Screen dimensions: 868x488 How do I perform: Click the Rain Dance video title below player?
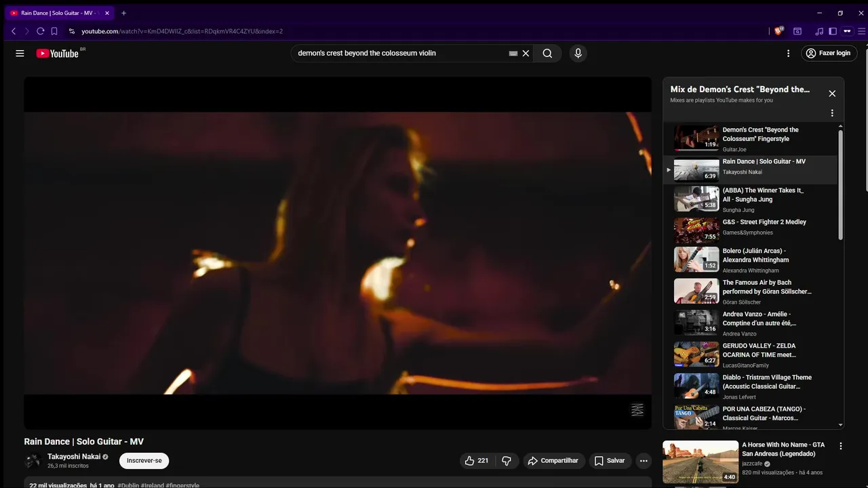[84, 442]
